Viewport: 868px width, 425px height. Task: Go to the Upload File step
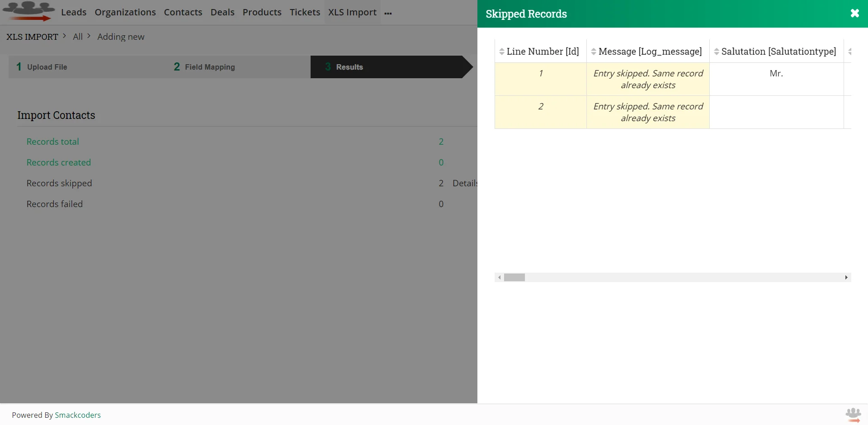pyautogui.click(x=47, y=66)
